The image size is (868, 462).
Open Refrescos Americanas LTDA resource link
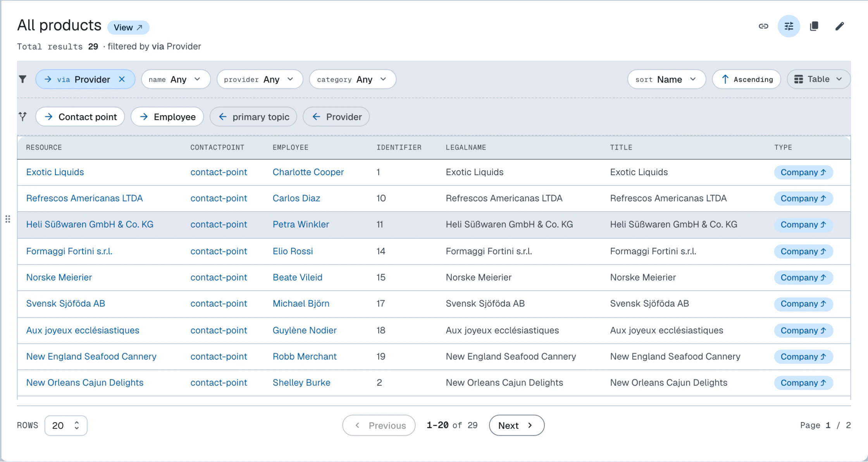pyautogui.click(x=84, y=198)
